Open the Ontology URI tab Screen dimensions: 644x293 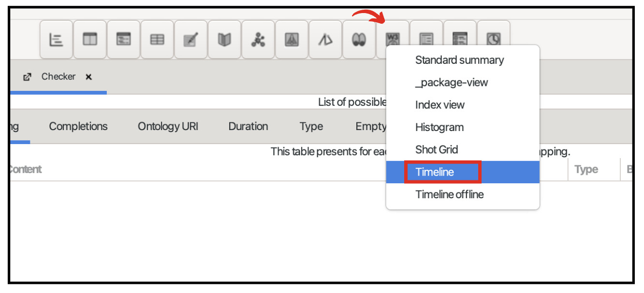pos(168,127)
